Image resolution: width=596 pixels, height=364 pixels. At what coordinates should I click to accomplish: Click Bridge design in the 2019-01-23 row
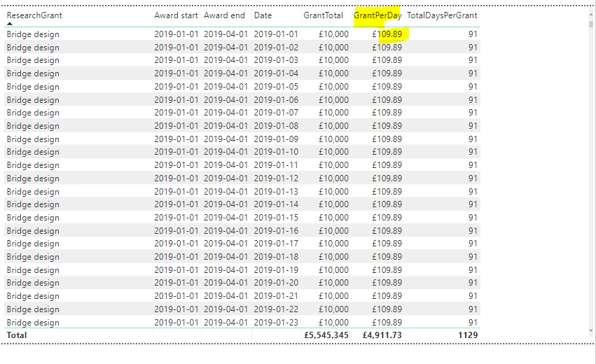coord(33,322)
